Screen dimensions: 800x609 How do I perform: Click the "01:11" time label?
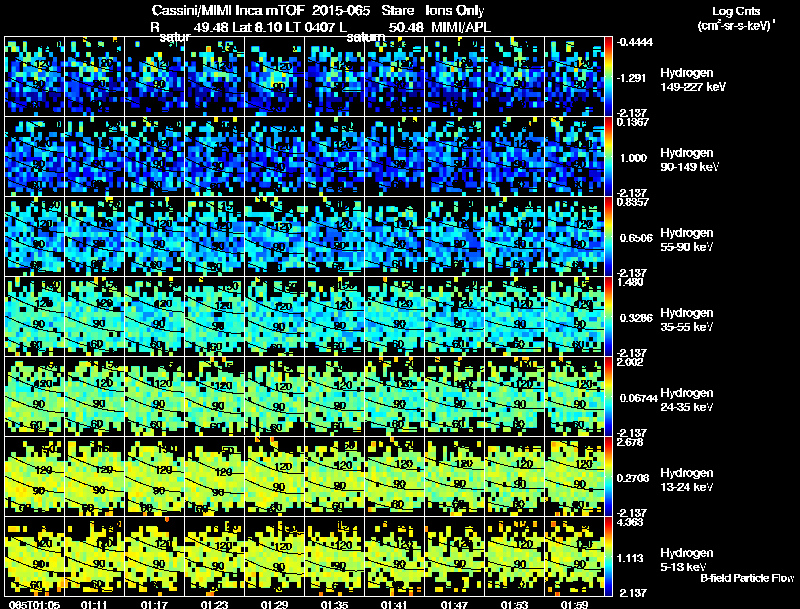[94, 604]
